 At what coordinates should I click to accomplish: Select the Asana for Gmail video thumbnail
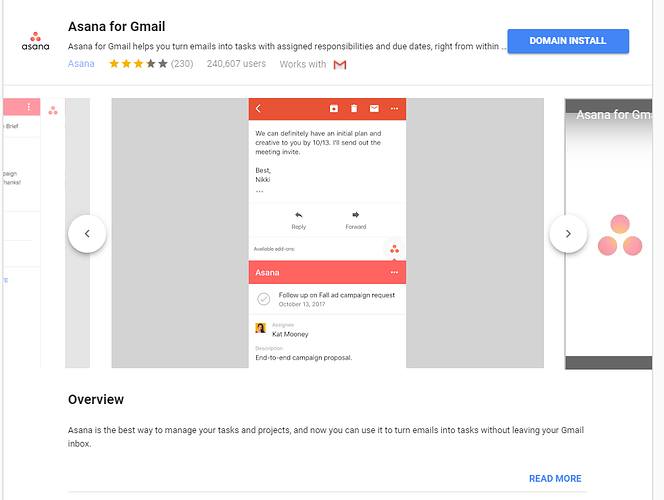click(x=609, y=234)
